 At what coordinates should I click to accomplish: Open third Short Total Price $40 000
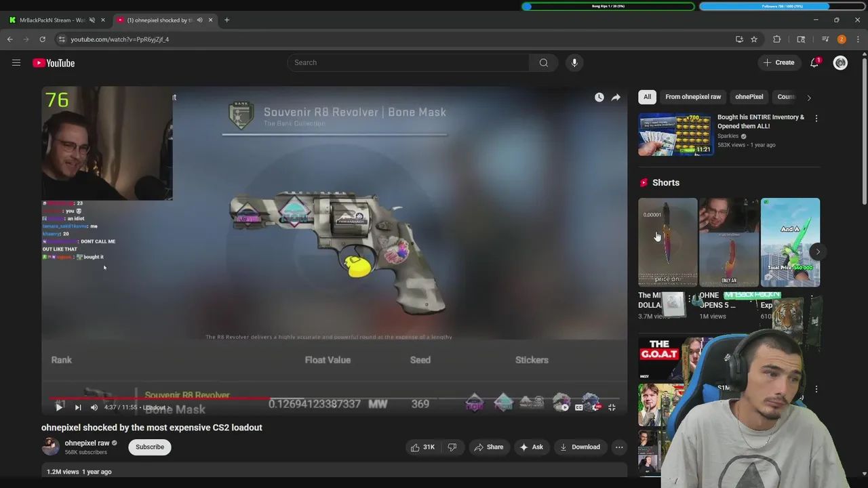[x=790, y=242]
